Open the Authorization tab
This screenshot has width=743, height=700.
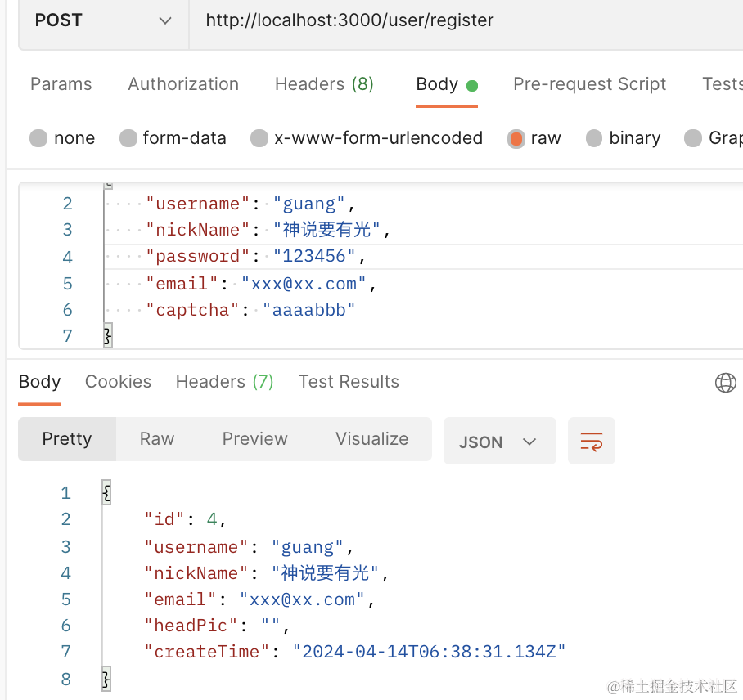click(183, 84)
